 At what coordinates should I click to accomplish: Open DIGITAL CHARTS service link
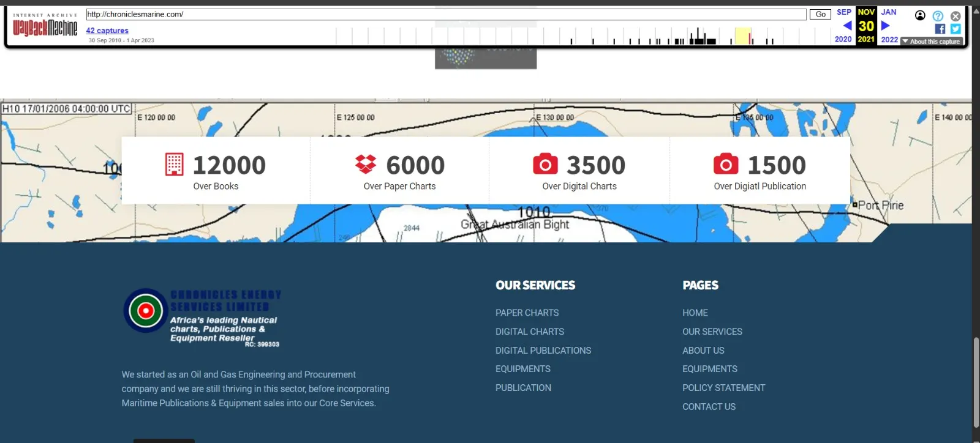530,332
